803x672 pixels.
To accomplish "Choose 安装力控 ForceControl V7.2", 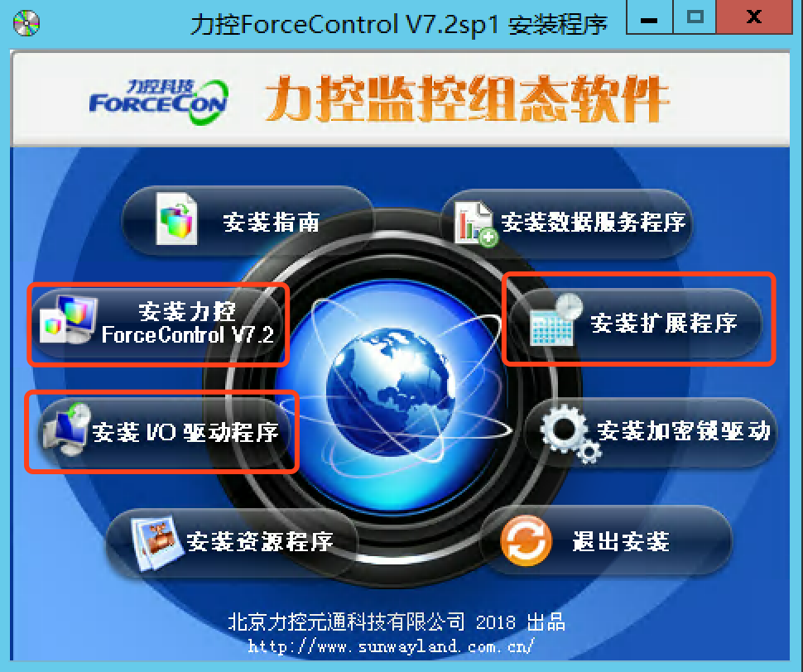I will tap(159, 324).
